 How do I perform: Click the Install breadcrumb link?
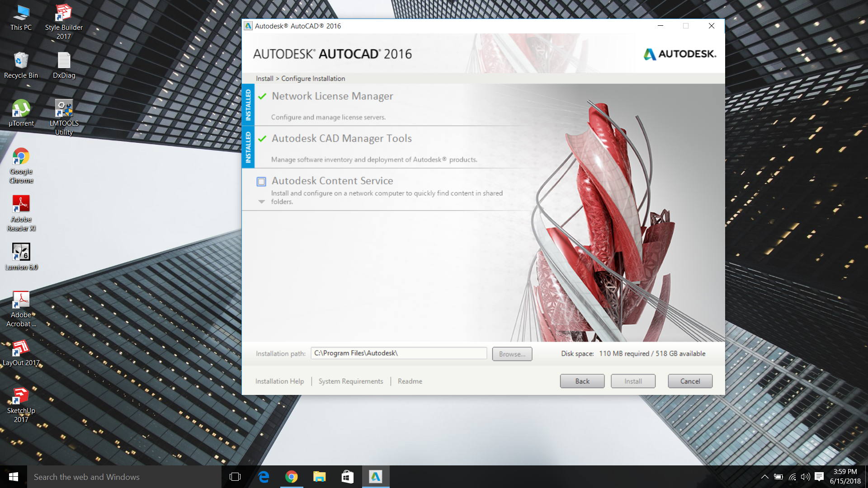pos(264,79)
